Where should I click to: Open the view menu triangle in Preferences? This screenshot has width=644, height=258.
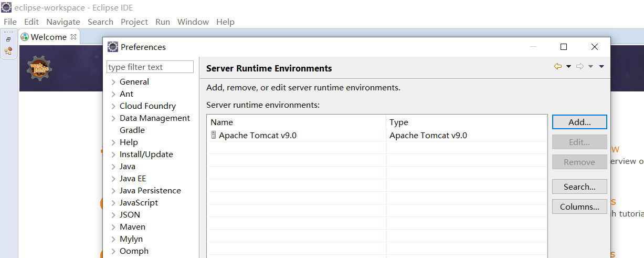click(x=601, y=66)
